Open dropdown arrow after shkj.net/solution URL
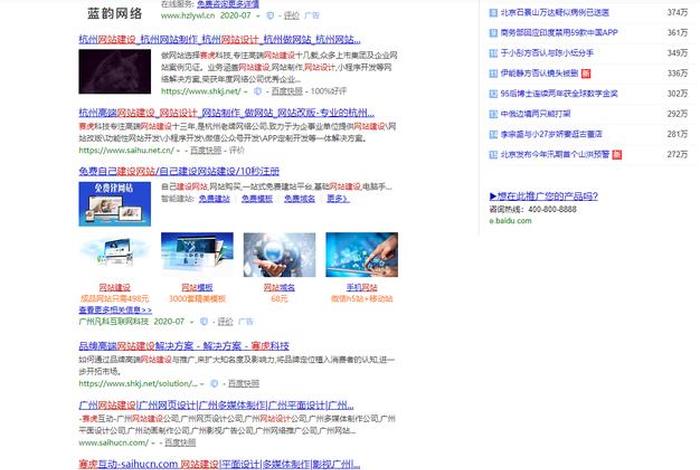The image size is (700, 470). 202,384
